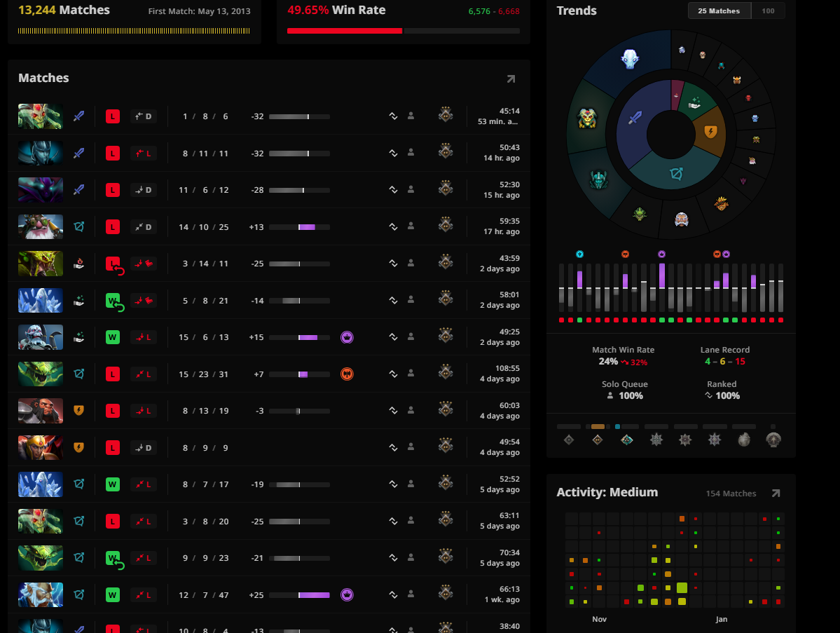Click the "6,576 - 6,668" win-loss record
Screen dimensions: 840x633
(494, 11)
